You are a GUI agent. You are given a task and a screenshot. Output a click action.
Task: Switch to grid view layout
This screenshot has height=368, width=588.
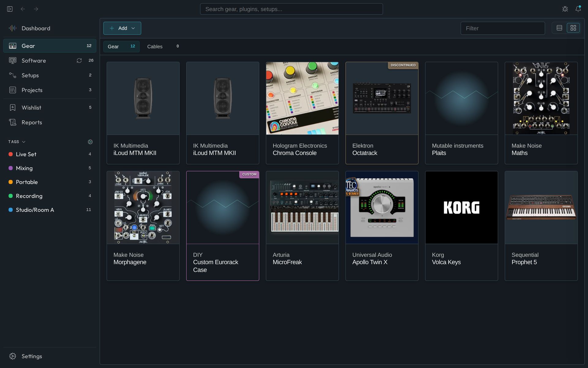[573, 28]
